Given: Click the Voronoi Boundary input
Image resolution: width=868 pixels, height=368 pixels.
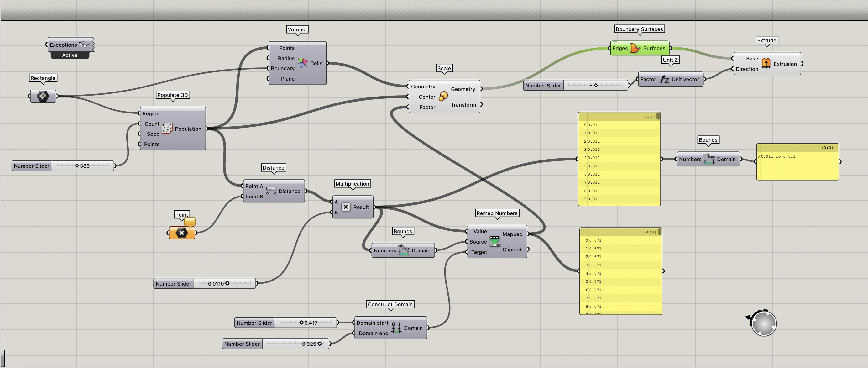Looking at the screenshot, I should (282, 68).
